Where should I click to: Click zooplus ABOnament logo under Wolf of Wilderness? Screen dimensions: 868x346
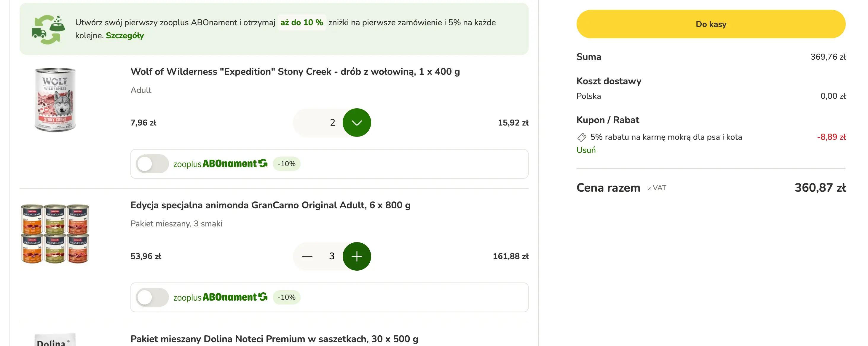[x=220, y=164]
